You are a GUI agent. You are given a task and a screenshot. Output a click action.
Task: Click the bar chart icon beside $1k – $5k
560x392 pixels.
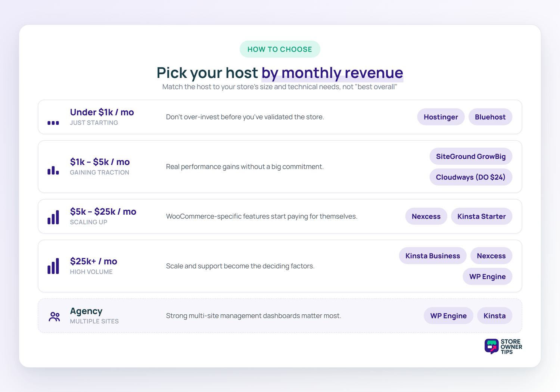[x=53, y=170]
